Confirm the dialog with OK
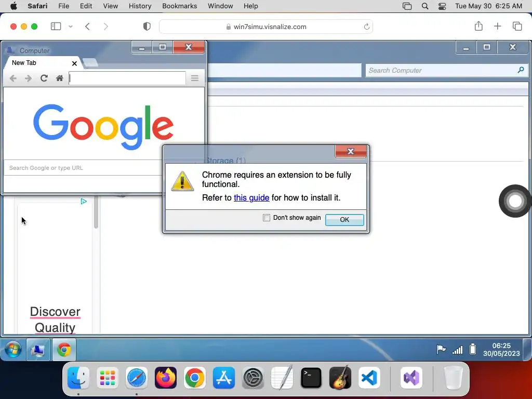 pos(344,220)
